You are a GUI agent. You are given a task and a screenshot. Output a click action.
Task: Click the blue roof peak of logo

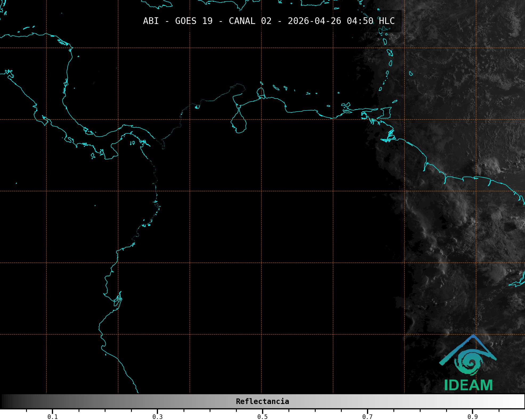[x=473, y=337]
